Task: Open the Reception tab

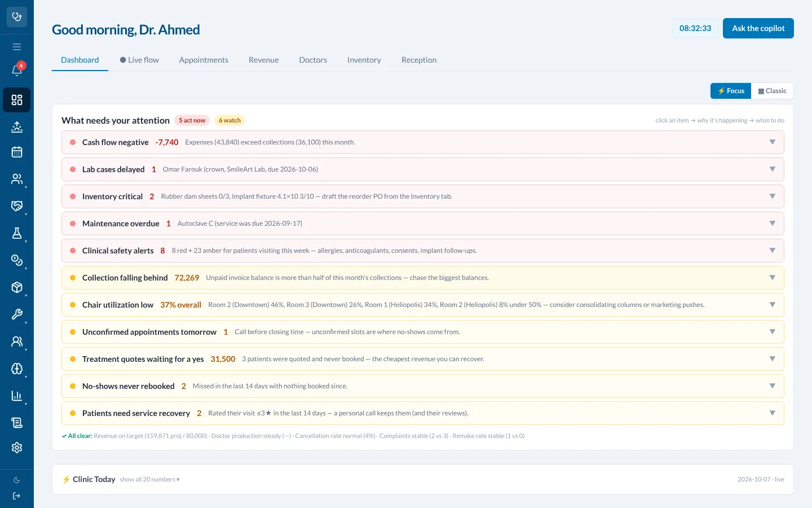Action: [x=419, y=60]
